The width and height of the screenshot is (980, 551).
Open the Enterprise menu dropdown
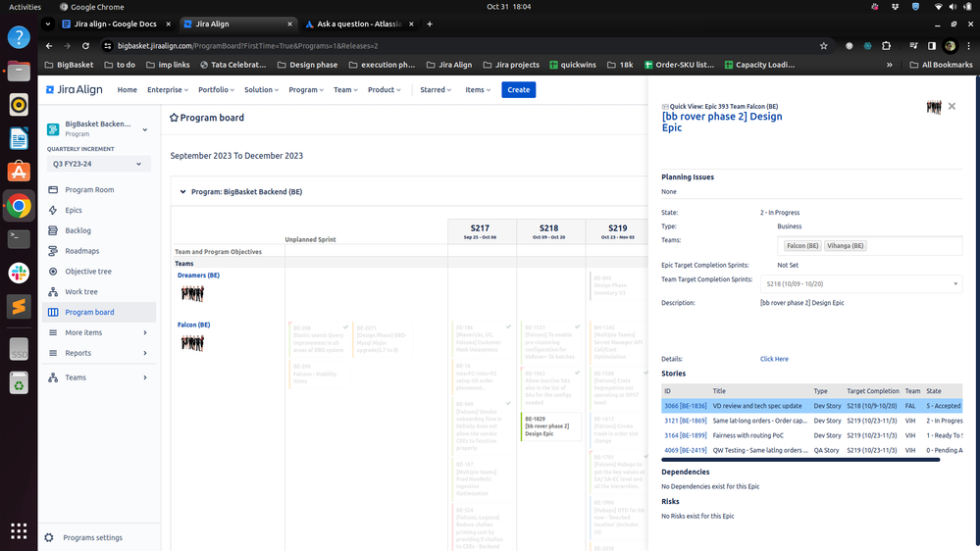[168, 90]
